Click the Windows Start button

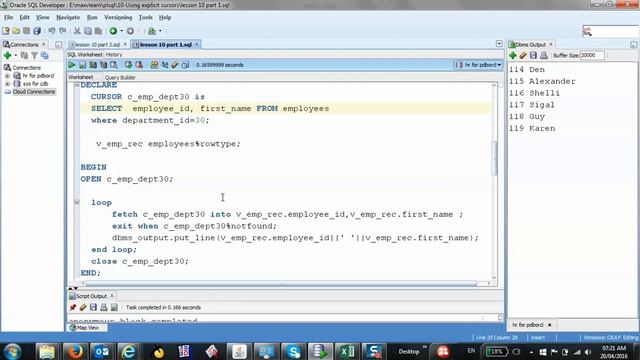point(12,351)
